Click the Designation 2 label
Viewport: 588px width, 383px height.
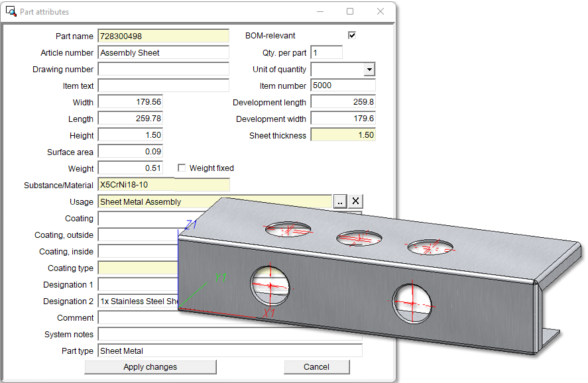tap(68, 301)
